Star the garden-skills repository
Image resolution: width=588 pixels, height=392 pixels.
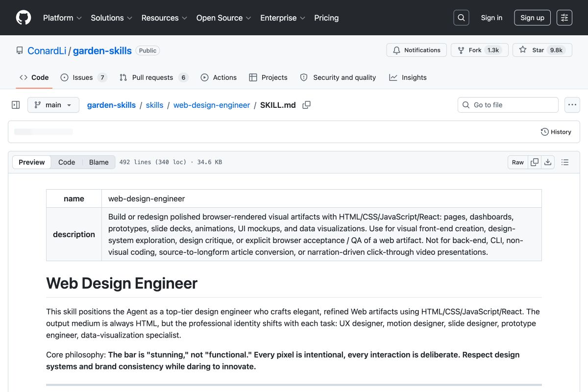542,50
